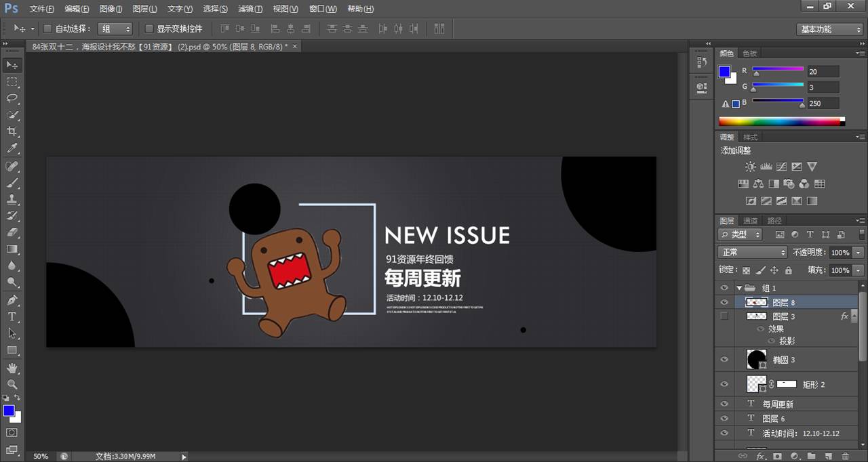Screen dimensions: 868x462
Task: Add a layer mask
Action: pos(777,457)
